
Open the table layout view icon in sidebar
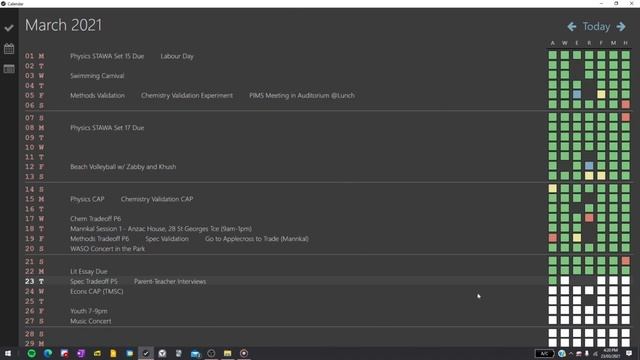pyautogui.click(x=9, y=69)
